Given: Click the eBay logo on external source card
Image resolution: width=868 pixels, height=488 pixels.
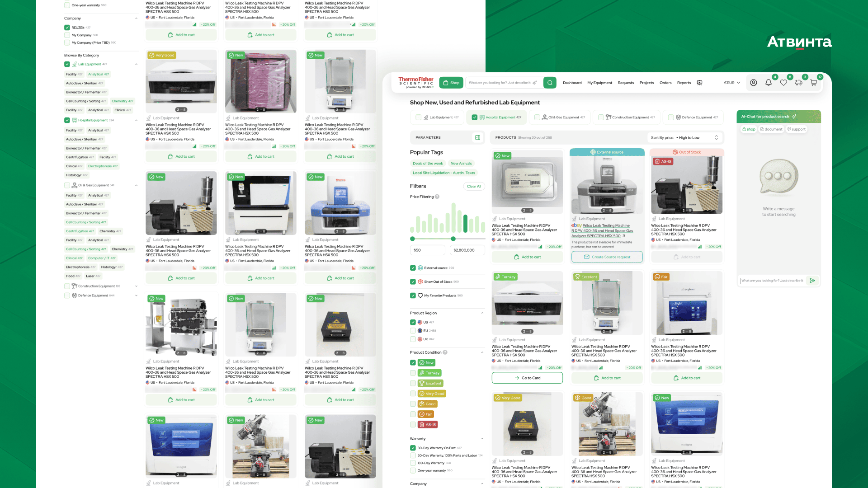Looking at the screenshot, I should coord(576,225).
